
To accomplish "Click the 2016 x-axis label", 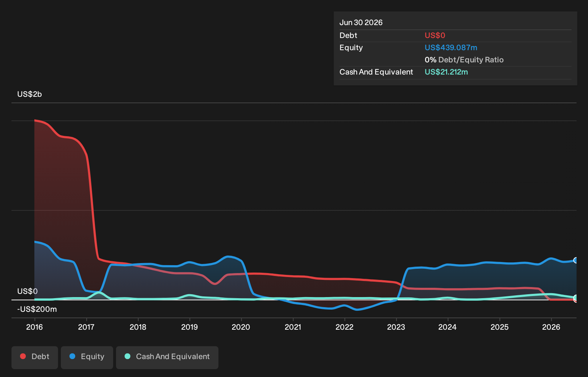I will tap(34, 327).
